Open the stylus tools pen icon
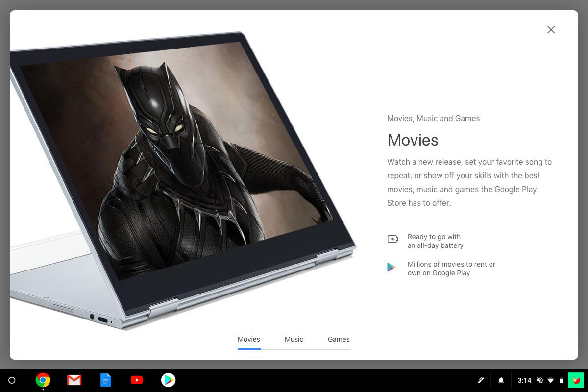This screenshot has width=588, height=392. point(481,380)
